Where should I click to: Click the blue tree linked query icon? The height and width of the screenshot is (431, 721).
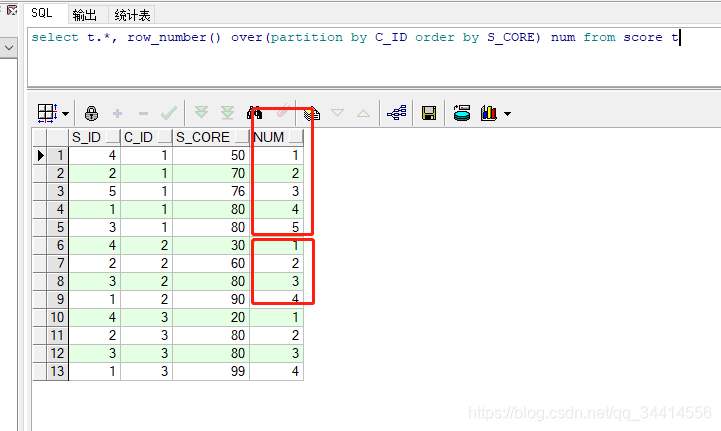click(396, 113)
